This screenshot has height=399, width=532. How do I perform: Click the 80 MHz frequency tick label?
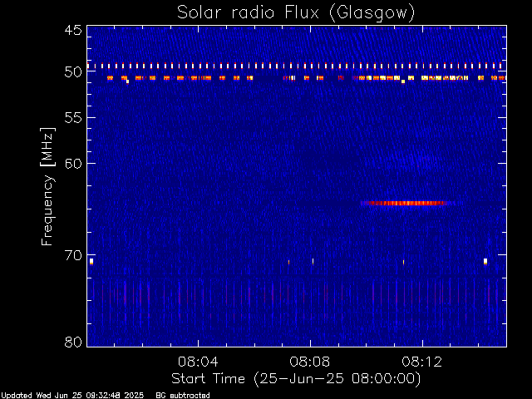click(73, 342)
